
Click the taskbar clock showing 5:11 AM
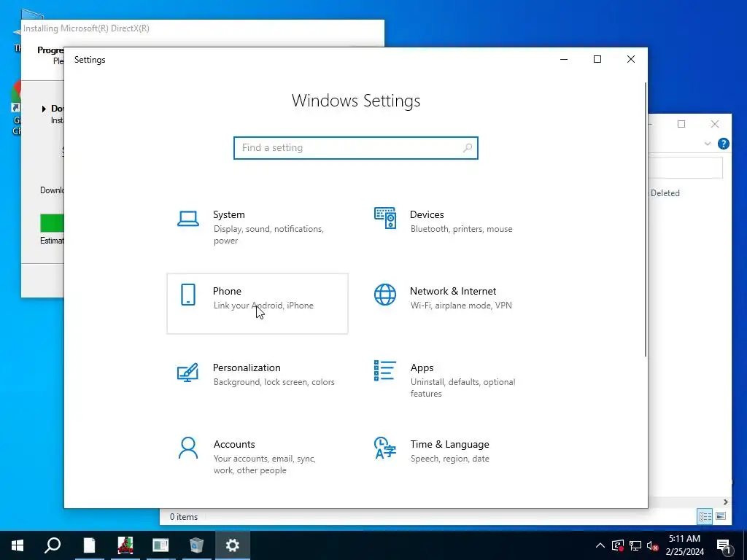click(x=684, y=545)
